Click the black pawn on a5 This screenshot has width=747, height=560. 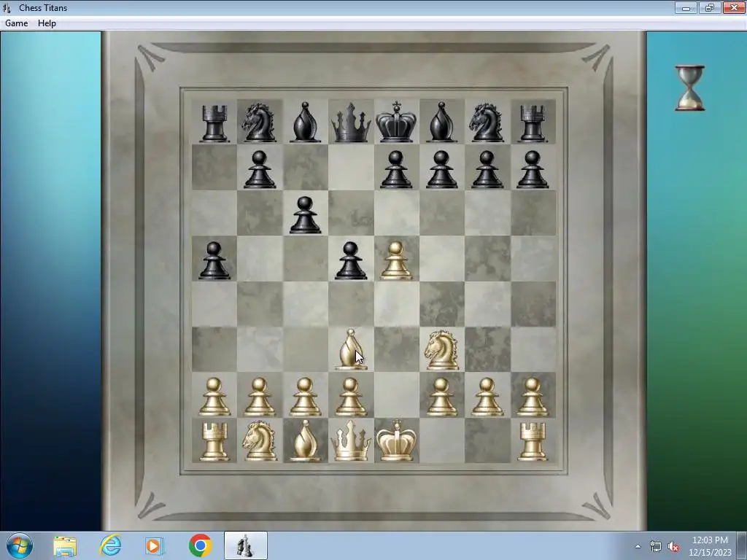point(214,260)
